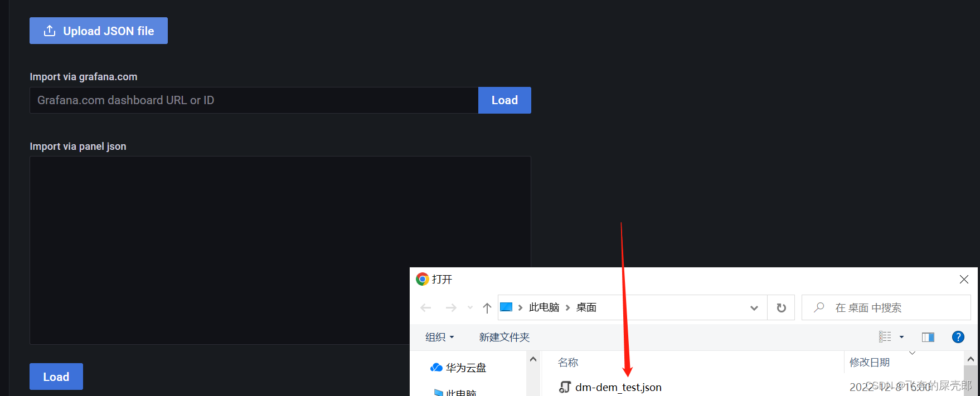
Task: Click Load next to the grafana.com URL field
Action: pyautogui.click(x=504, y=100)
